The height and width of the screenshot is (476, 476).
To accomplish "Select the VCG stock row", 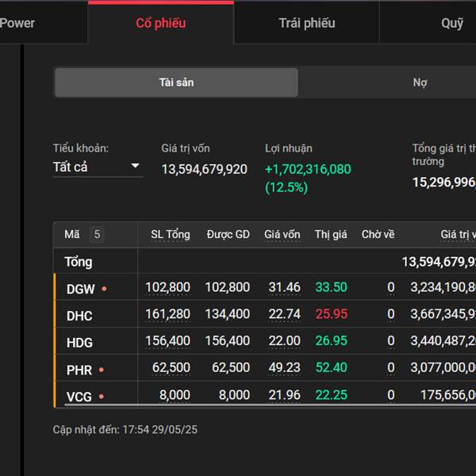I will tap(265, 394).
